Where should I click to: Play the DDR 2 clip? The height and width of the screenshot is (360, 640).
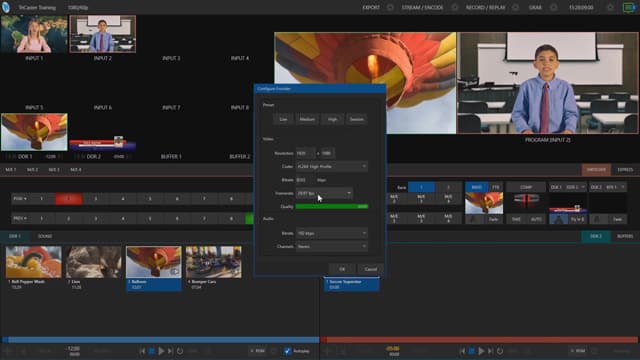pos(481,351)
